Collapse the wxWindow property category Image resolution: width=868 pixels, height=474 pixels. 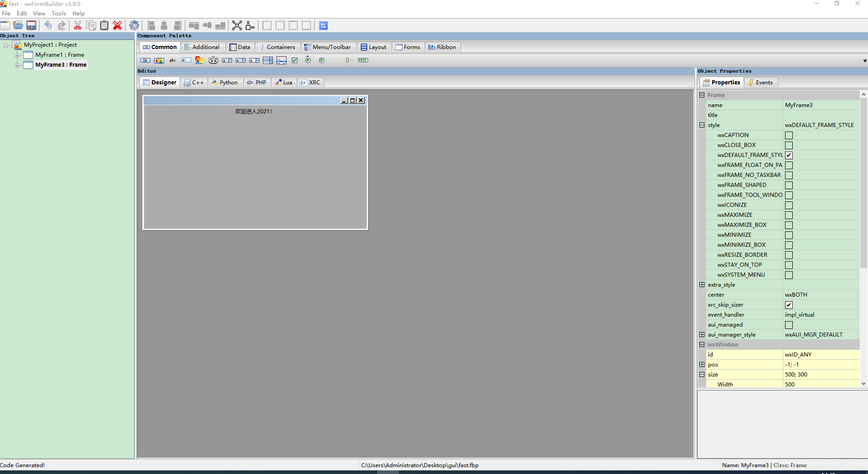702,345
